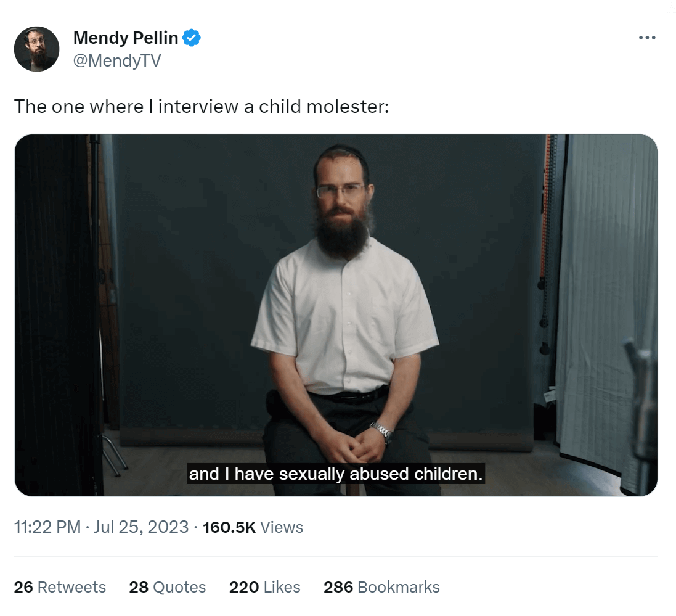Open Mendy Pellin's profile avatar

[x=36, y=49]
